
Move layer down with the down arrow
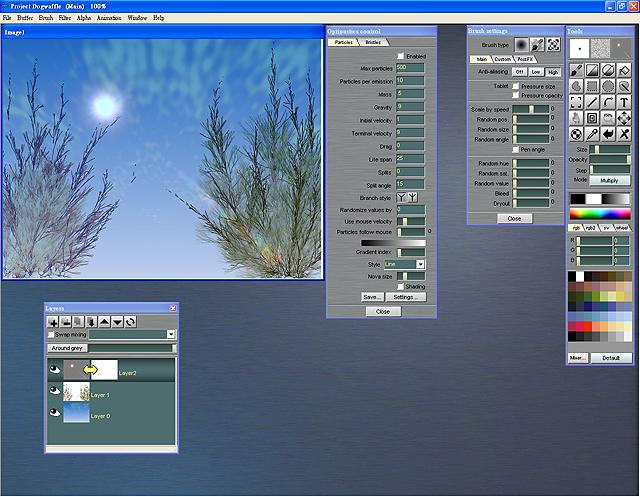click(x=117, y=322)
